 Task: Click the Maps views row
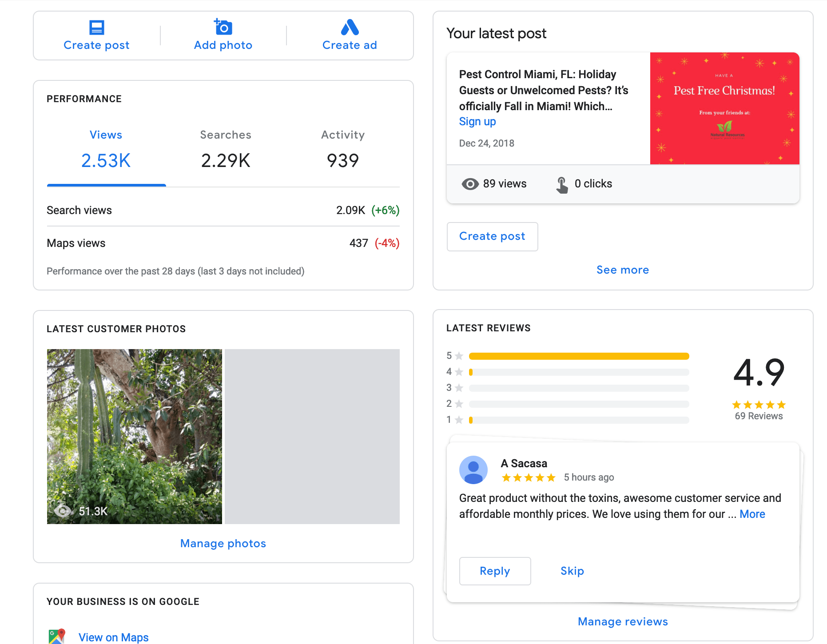tap(223, 243)
